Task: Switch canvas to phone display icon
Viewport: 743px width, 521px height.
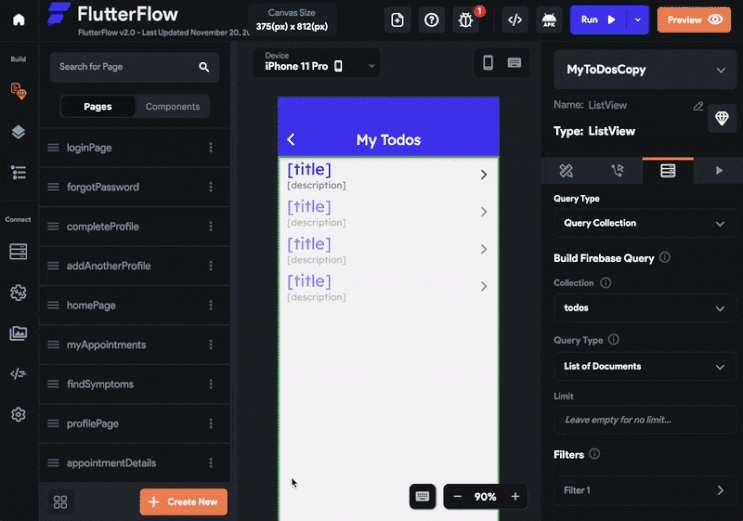Action: 488,63
